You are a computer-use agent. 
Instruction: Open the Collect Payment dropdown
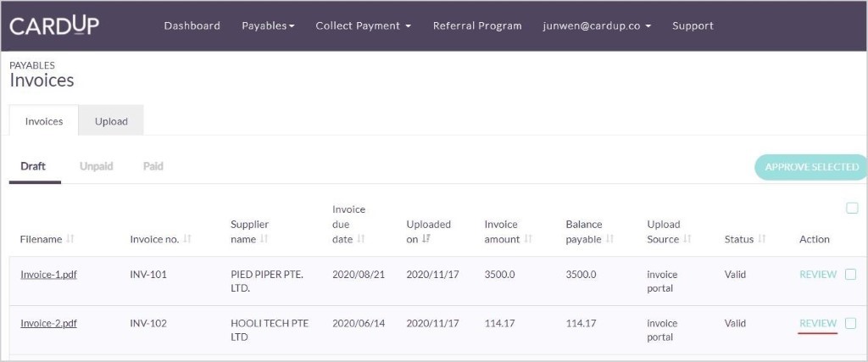363,25
